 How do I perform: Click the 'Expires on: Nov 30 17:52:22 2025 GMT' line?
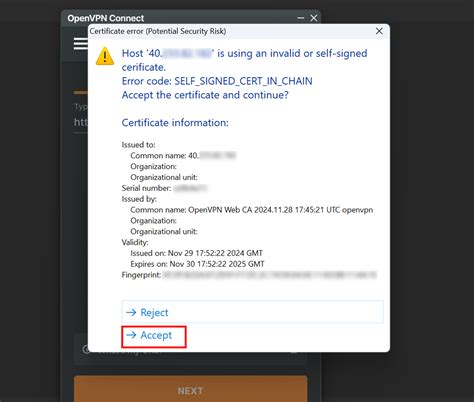(197, 264)
